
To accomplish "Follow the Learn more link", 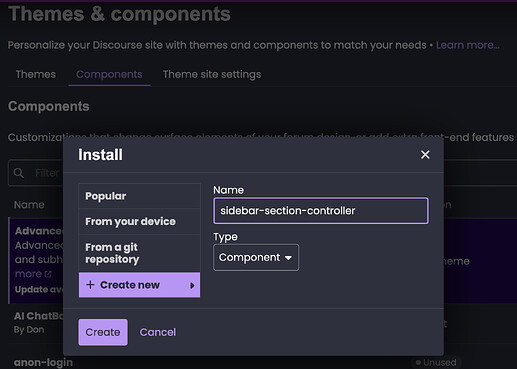I will (468, 45).
